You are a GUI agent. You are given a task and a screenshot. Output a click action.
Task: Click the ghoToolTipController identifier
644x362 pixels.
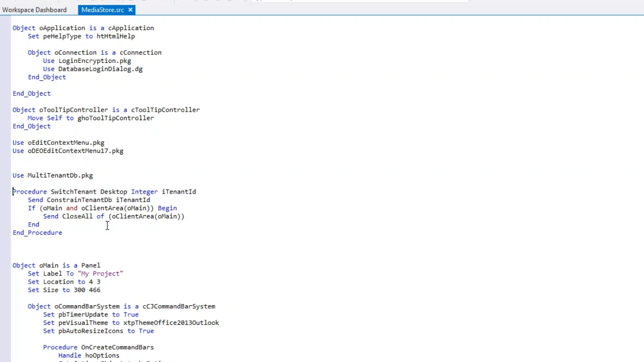[x=116, y=118]
